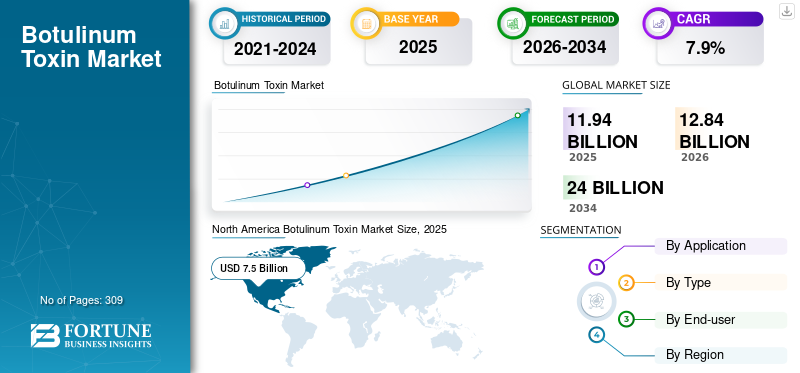The image size is (800, 373).
Task: Select numbered circle 4 in segmentation
Action: [596, 335]
